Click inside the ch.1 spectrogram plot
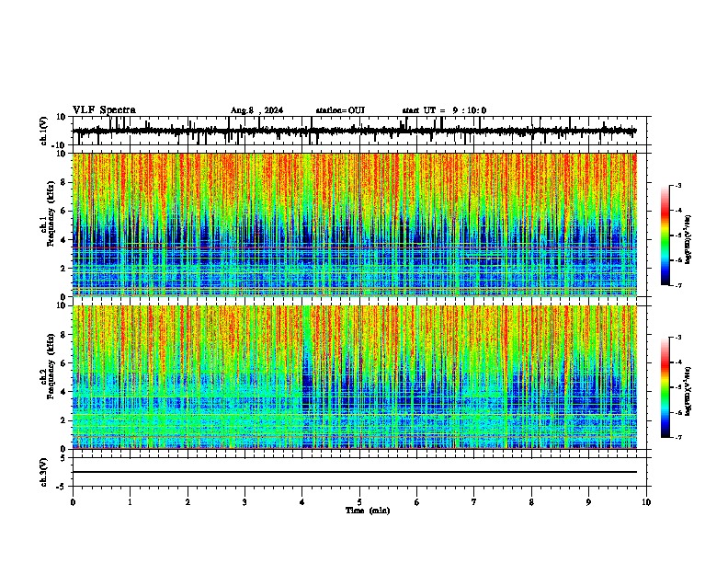 (x=355, y=224)
